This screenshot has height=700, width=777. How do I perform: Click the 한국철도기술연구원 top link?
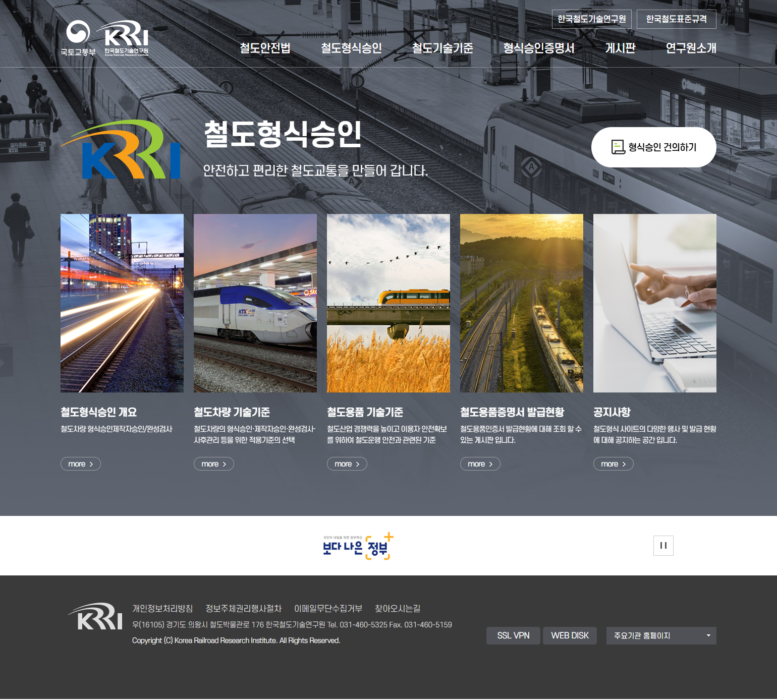[x=591, y=19]
